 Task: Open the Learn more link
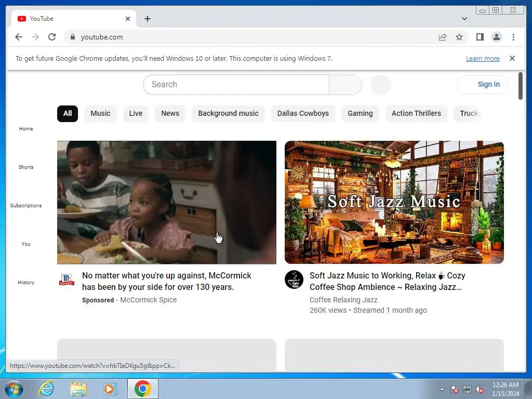click(x=483, y=58)
